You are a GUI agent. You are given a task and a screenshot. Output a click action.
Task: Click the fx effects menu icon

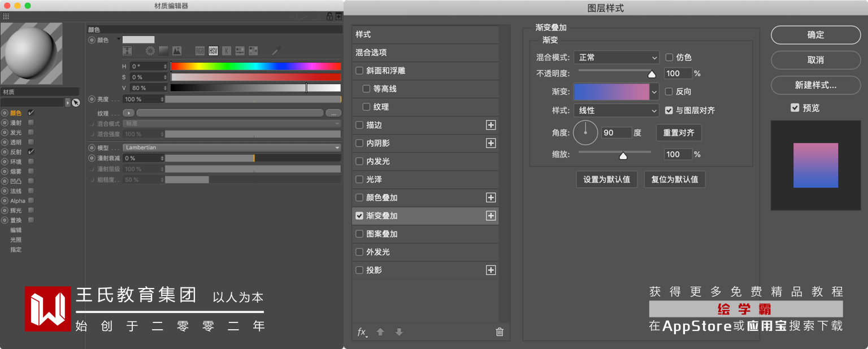362,332
